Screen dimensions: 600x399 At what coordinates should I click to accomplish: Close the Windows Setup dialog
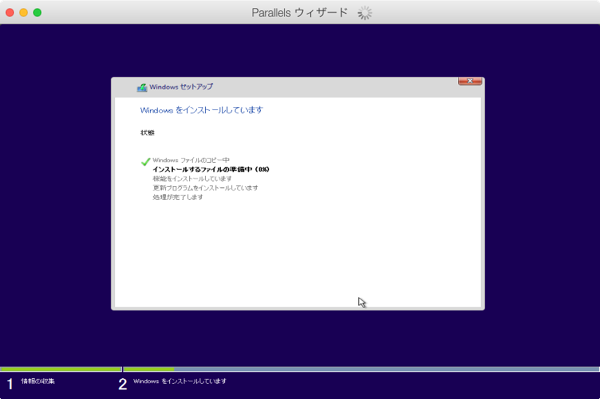point(470,81)
